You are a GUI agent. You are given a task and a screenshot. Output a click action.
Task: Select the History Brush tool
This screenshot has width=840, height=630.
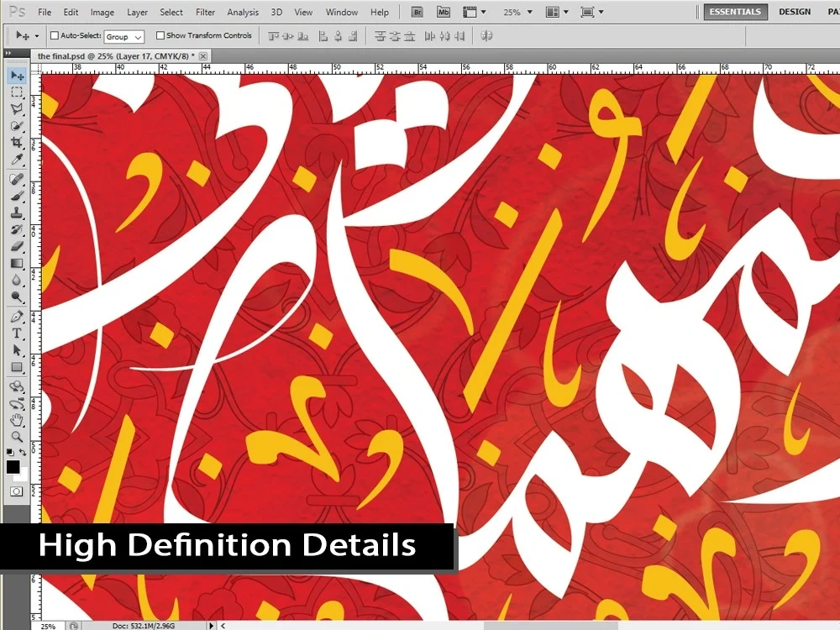pos(17,229)
